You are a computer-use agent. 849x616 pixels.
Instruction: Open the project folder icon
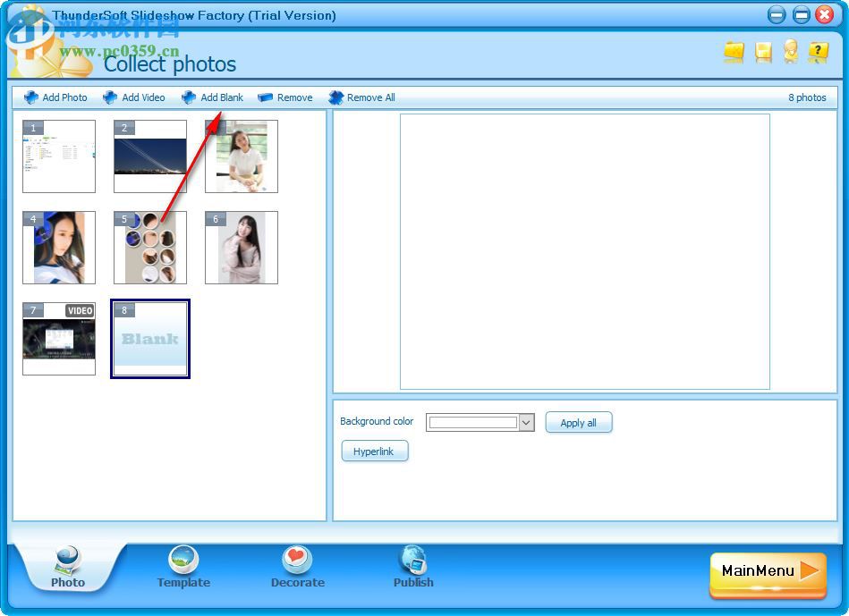[734, 53]
